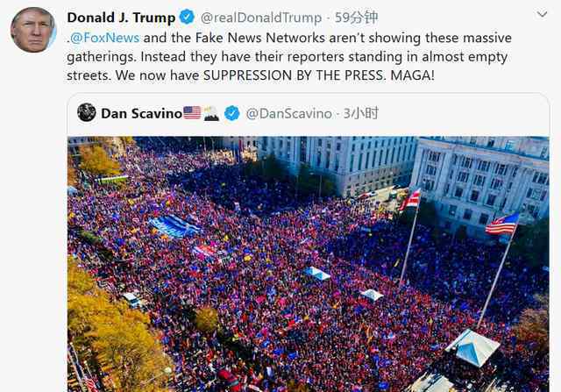The height and width of the screenshot is (392, 561).
Task: Click the tweet text about SUPPRESSION BY THE PRESS
Action: pyautogui.click(x=289, y=56)
